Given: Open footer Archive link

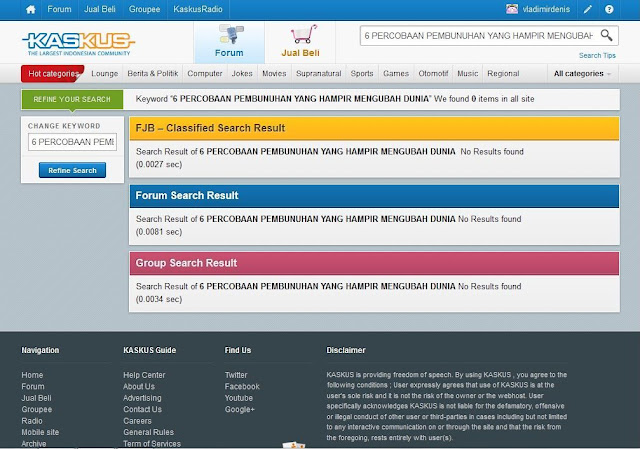Looking at the screenshot, I should 34,443.
